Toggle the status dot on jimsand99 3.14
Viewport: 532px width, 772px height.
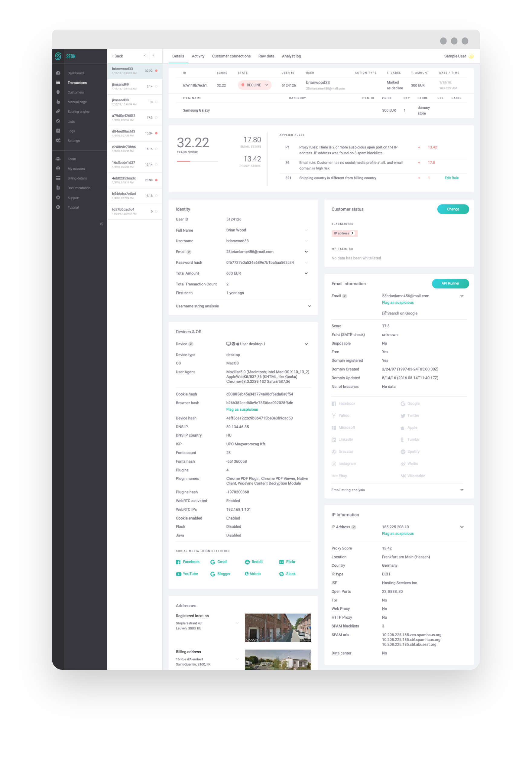[x=156, y=86]
